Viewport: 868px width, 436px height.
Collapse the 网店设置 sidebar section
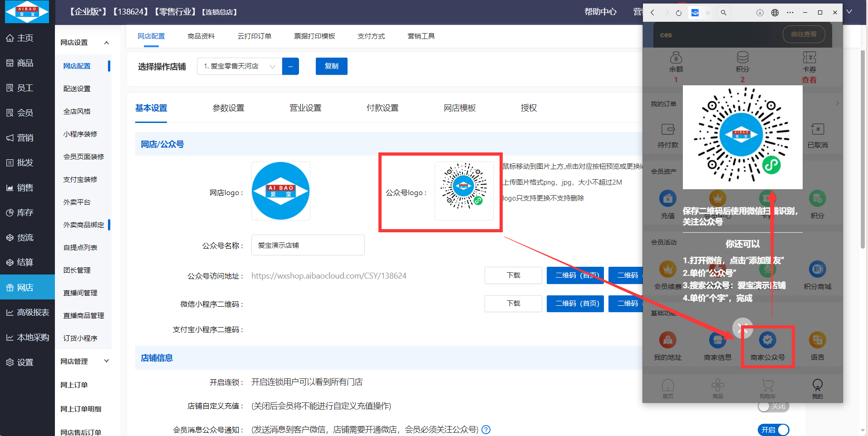(107, 43)
